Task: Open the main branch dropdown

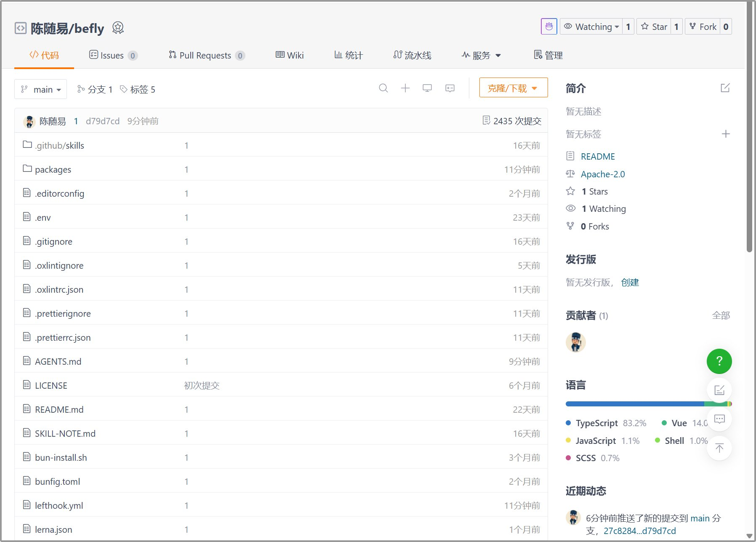Action: pos(41,89)
